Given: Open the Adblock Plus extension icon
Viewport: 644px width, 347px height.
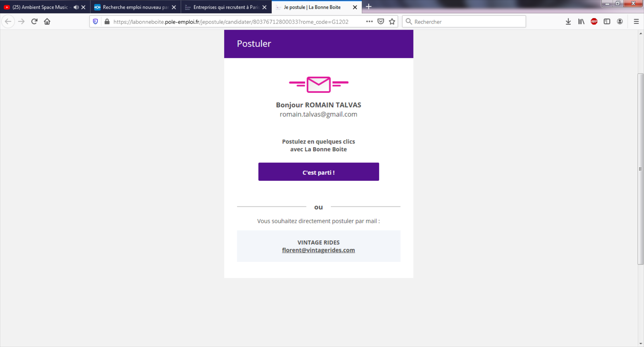Looking at the screenshot, I should pos(594,21).
